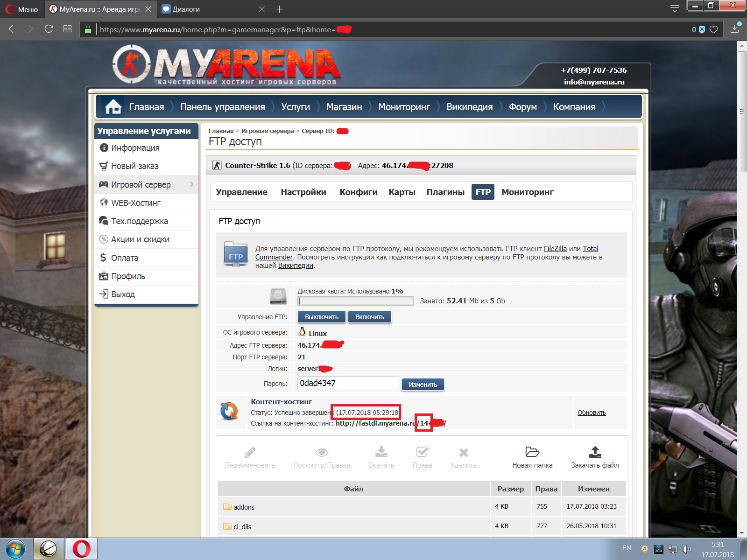747x560 pixels.
Task: Click the Удалить cross icon
Action: (x=464, y=452)
